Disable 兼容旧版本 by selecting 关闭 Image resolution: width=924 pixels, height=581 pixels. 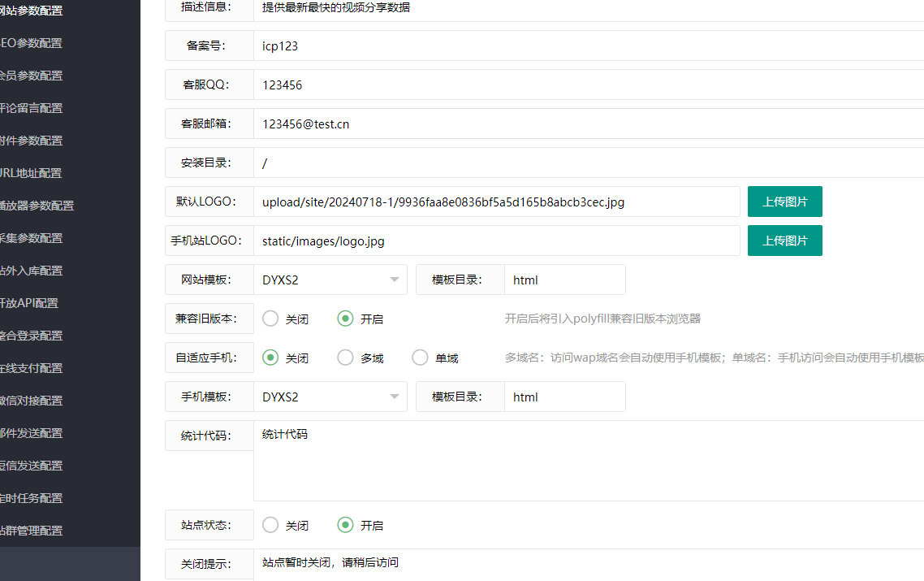click(x=270, y=319)
